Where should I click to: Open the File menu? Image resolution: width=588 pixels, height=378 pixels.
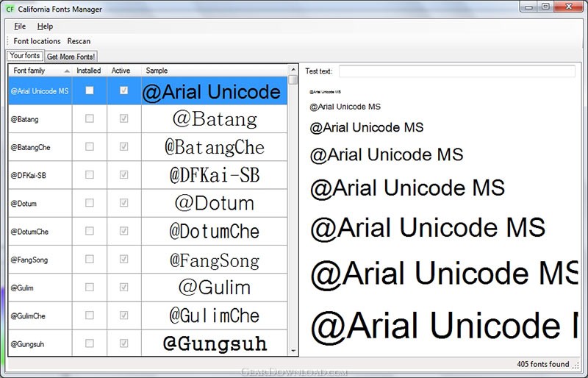coord(20,26)
